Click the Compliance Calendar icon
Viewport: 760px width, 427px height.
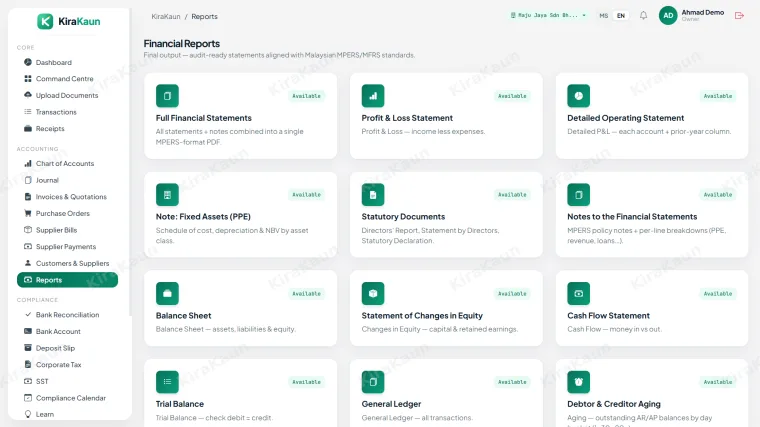[x=28, y=397]
